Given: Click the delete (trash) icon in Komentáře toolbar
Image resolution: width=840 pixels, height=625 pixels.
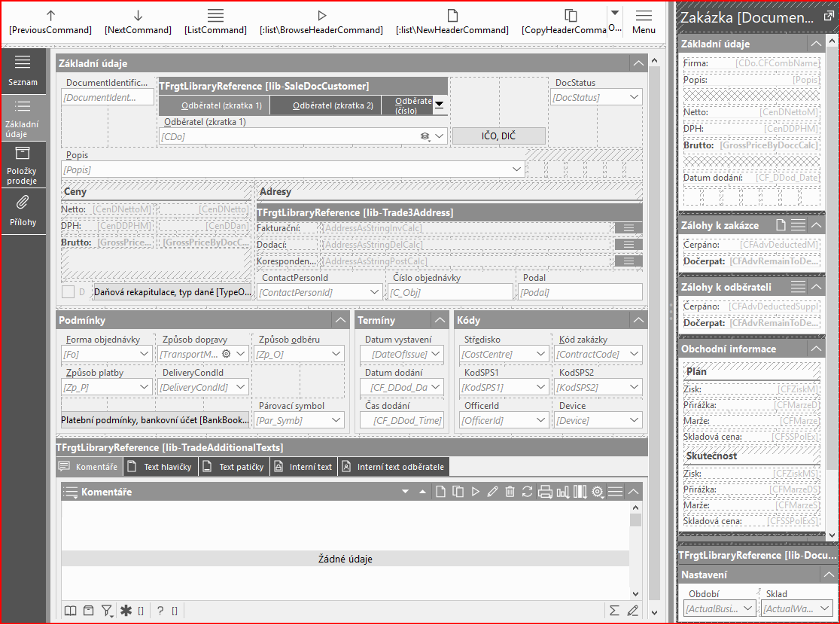Looking at the screenshot, I should click(510, 492).
